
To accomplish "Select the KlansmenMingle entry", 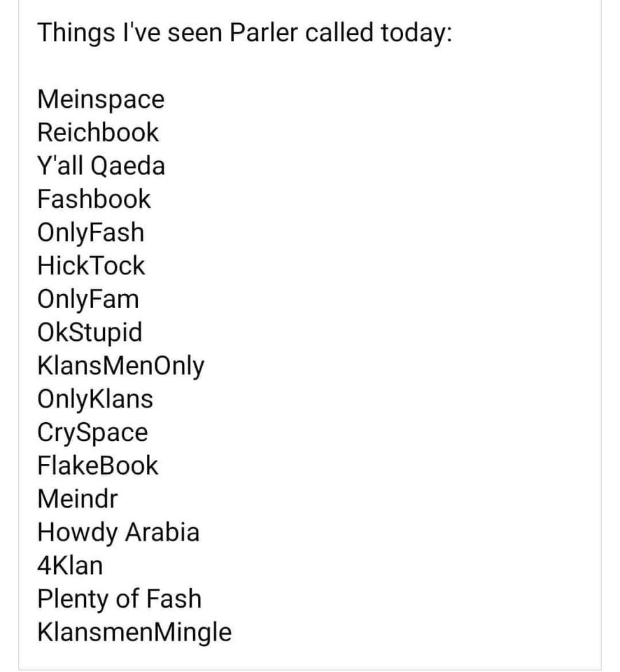I will (x=134, y=633).
